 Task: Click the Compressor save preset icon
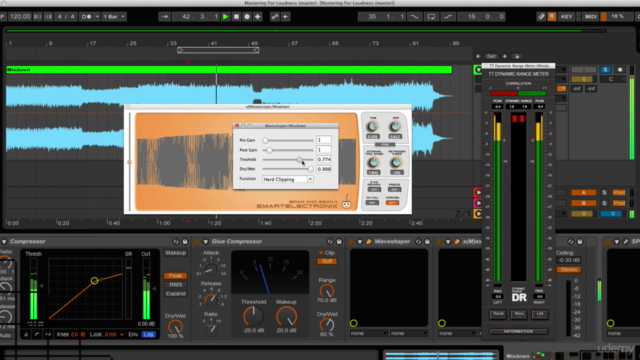185,242
